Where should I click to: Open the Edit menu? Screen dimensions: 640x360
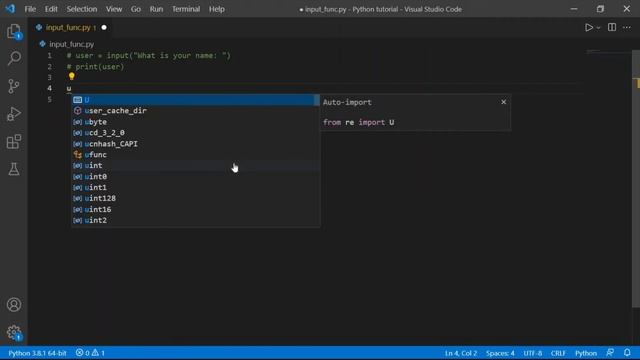coord(51,9)
